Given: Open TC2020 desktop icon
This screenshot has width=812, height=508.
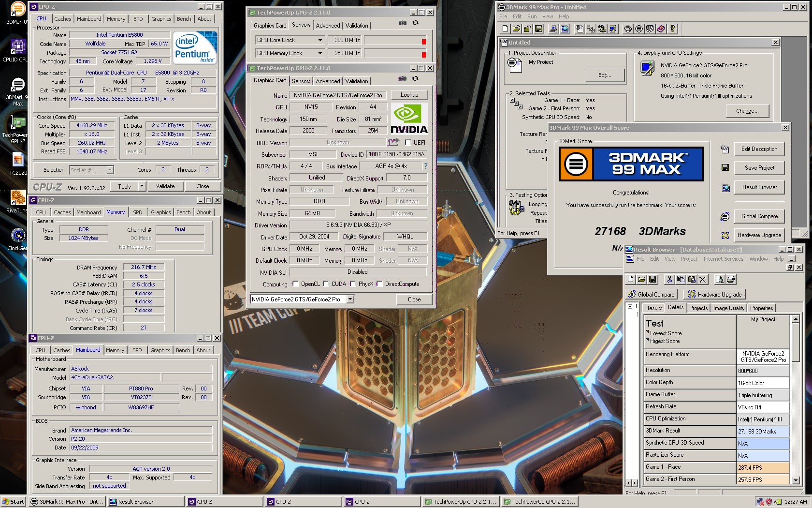Looking at the screenshot, I should (18, 164).
